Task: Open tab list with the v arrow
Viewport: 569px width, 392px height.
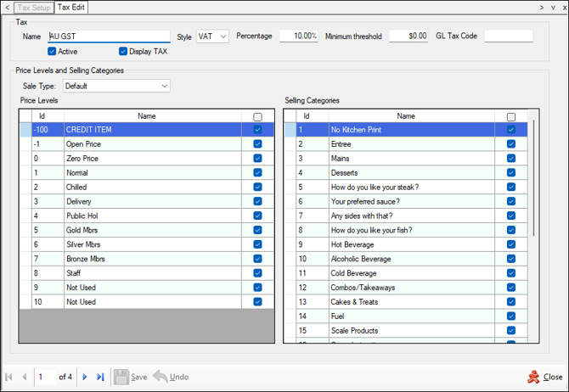Action: (x=554, y=8)
